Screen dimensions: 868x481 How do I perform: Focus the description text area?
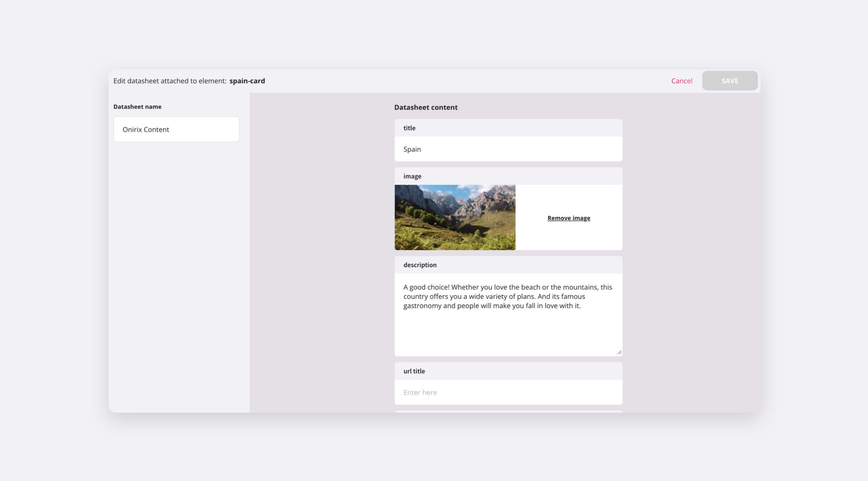pos(508,315)
